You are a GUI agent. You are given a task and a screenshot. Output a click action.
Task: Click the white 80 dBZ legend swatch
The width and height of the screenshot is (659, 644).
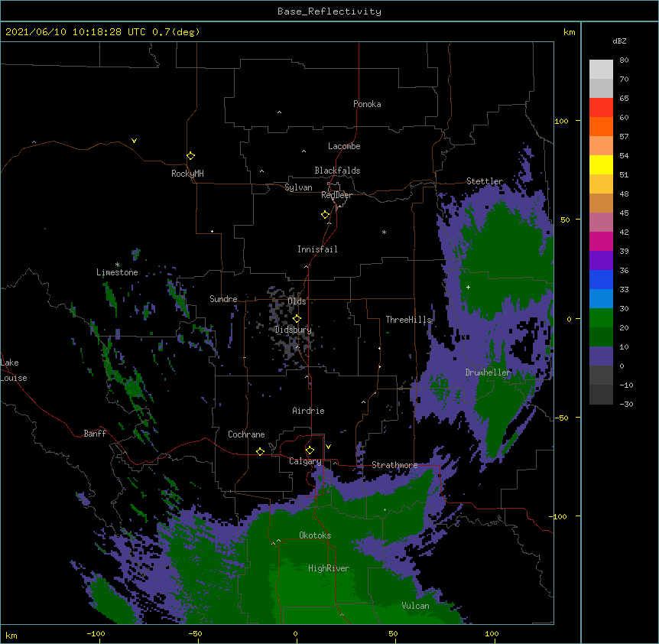[601, 70]
